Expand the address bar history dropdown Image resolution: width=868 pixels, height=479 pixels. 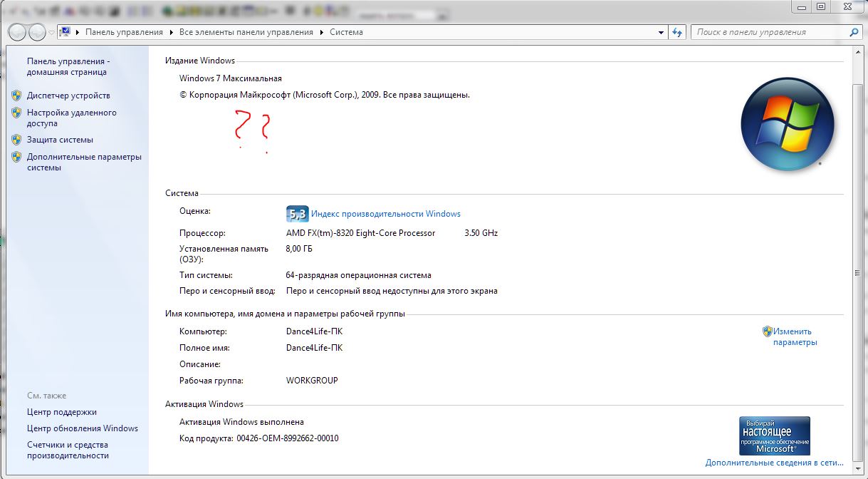(662, 32)
